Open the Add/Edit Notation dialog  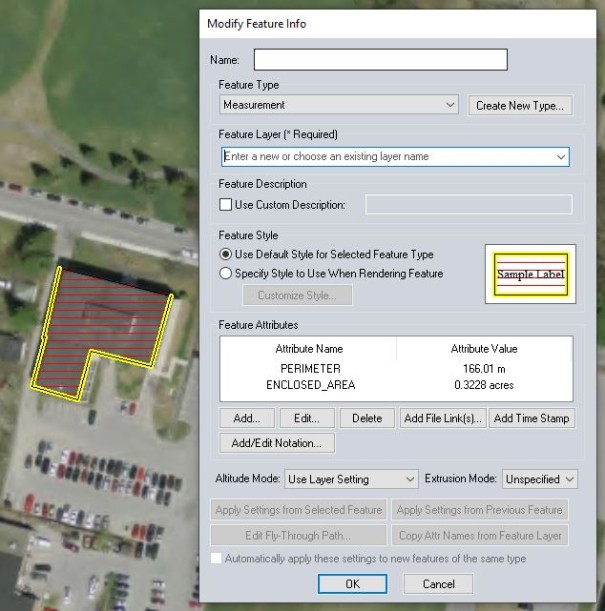(x=276, y=443)
